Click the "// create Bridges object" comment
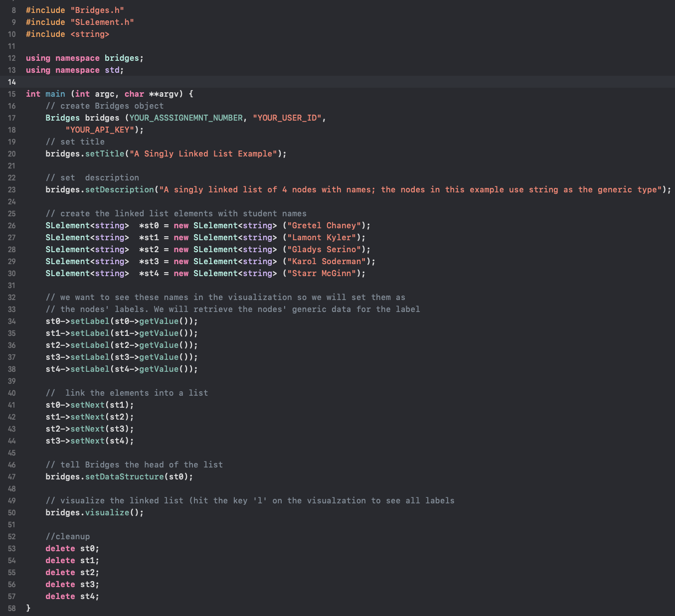Viewport: 675px width, 616px height. (x=105, y=106)
